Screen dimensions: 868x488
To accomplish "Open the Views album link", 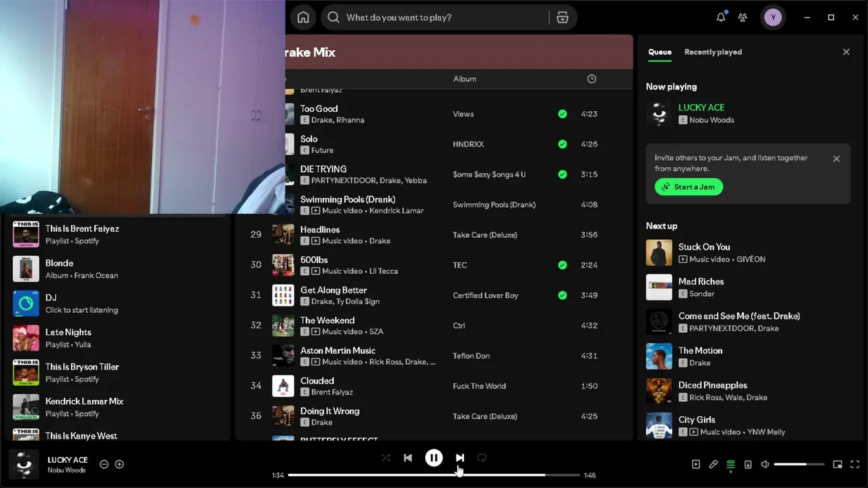I will 463,114.
